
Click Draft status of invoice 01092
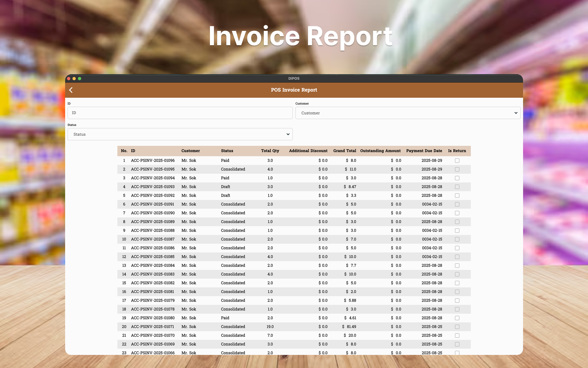point(225,196)
